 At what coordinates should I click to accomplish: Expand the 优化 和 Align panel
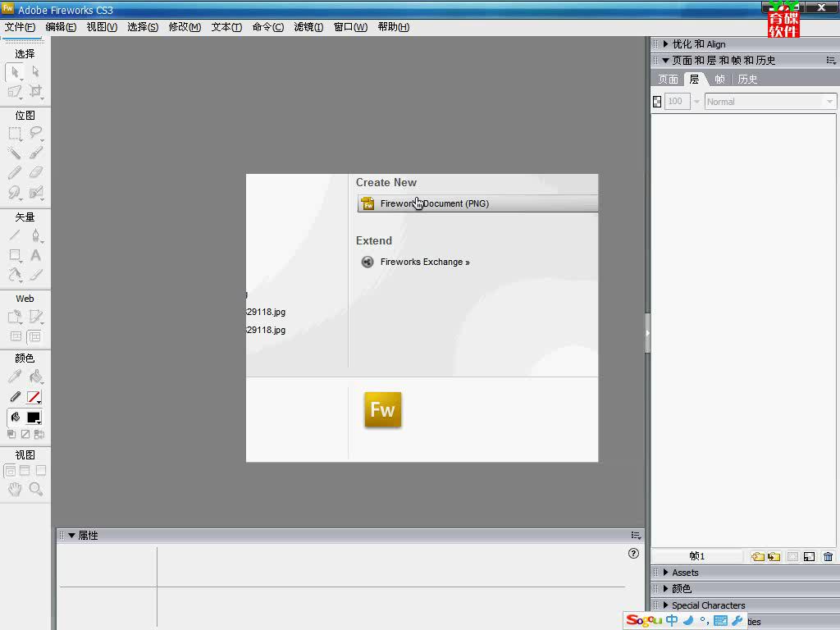point(665,44)
